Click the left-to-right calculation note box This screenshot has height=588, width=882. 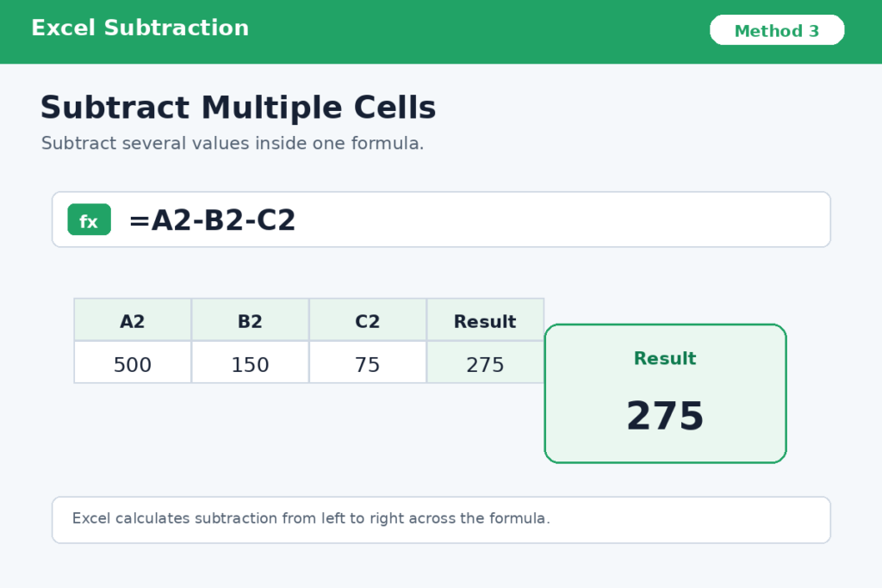point(441,520)
